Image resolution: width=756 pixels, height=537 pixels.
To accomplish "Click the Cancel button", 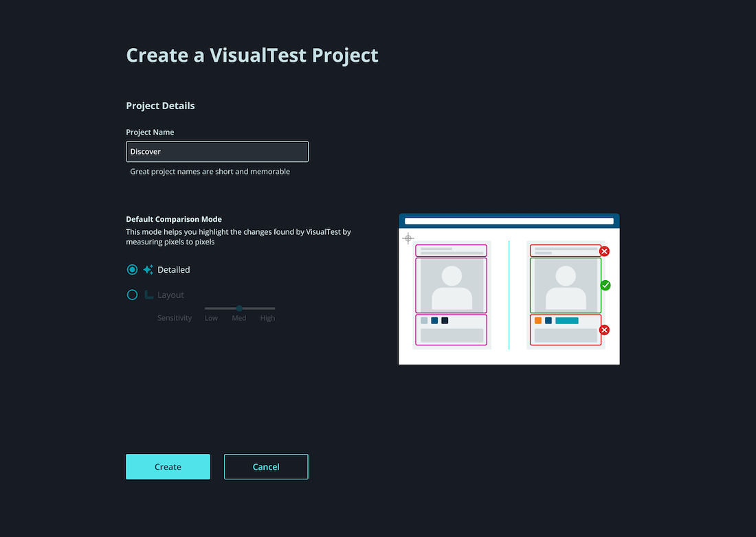I will click(x=266, y=467).
